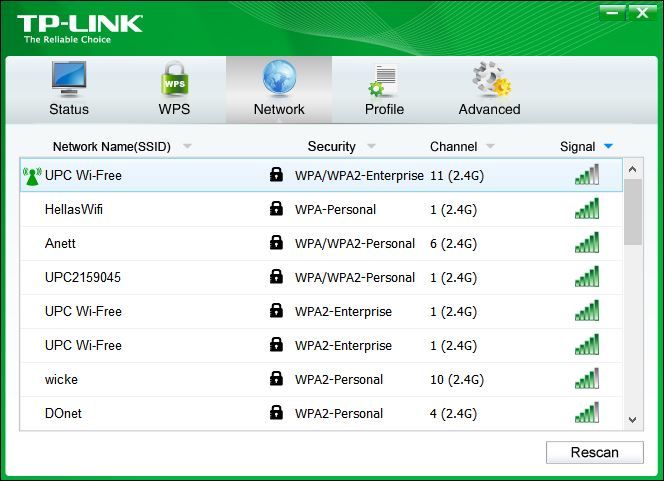Select the UPC2159045 network name
The width and height of the screenshot is (664, 481).
(83, 277)
